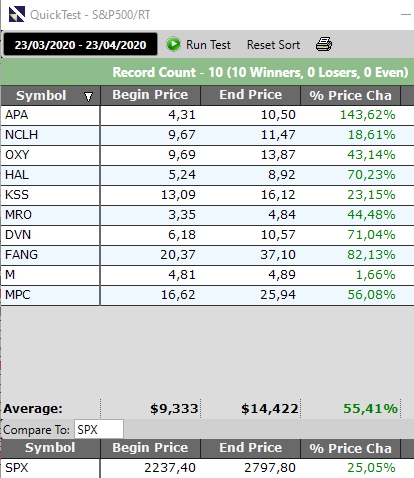The image size is (414, 478).
Task: Sort by the % Price Cha column header
Action: tap(350, 95)
